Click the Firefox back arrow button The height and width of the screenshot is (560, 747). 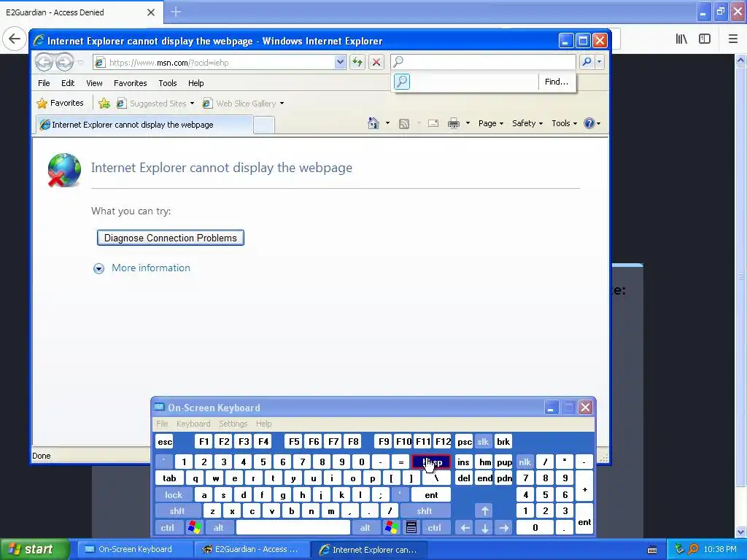[15, 39]
